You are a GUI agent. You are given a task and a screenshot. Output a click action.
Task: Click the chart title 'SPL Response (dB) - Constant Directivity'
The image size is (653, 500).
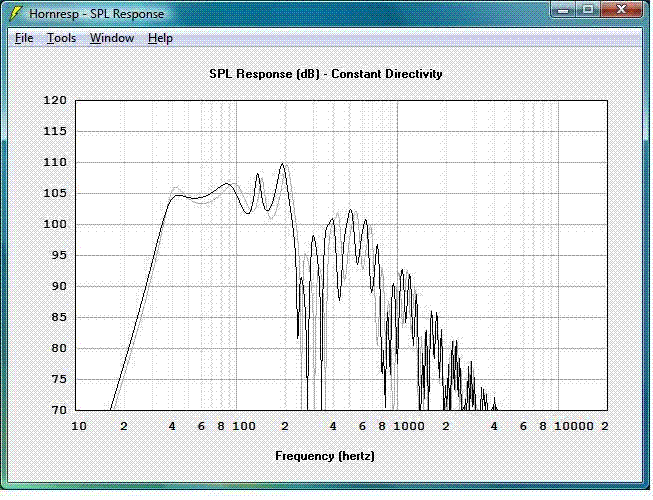tap(326, 74)
